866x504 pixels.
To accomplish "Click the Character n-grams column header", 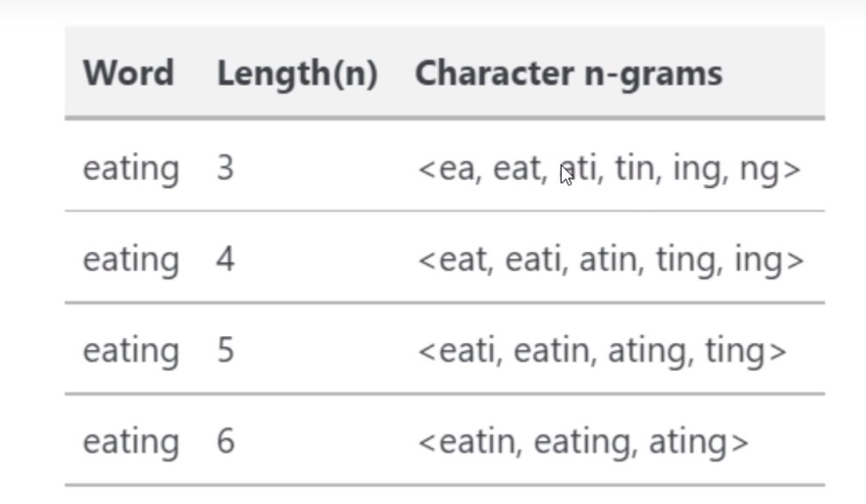I will (568, 74).
